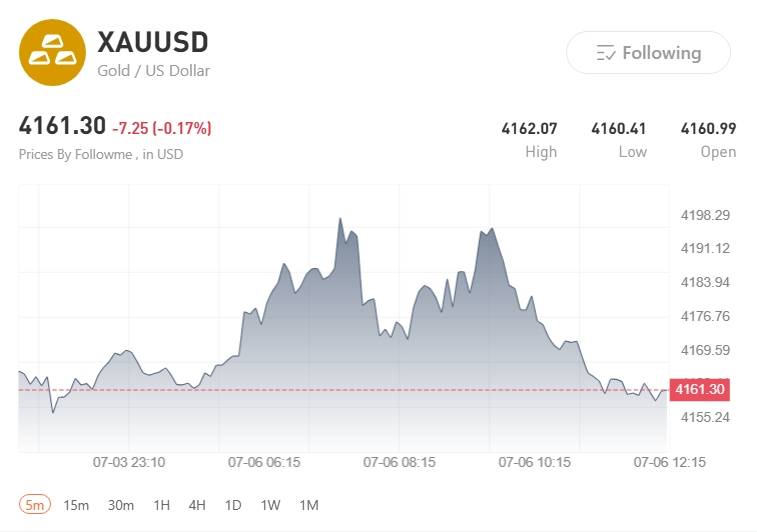
Task: Toggle the Following button off
Action: tap(648, 53)
